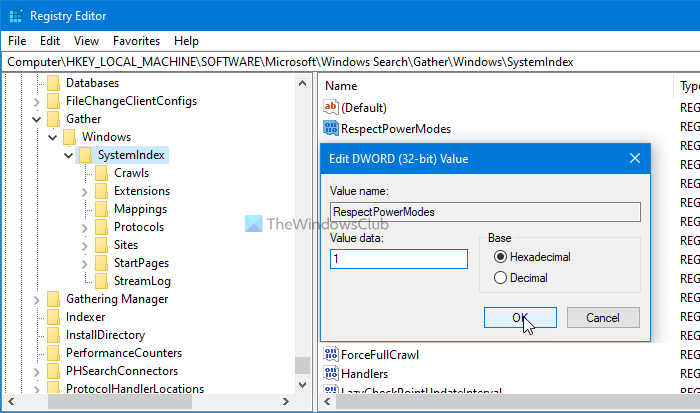Viewport: 700px width, 413px height.
Task: Click the Value data text field
Action: coord(399,259)
